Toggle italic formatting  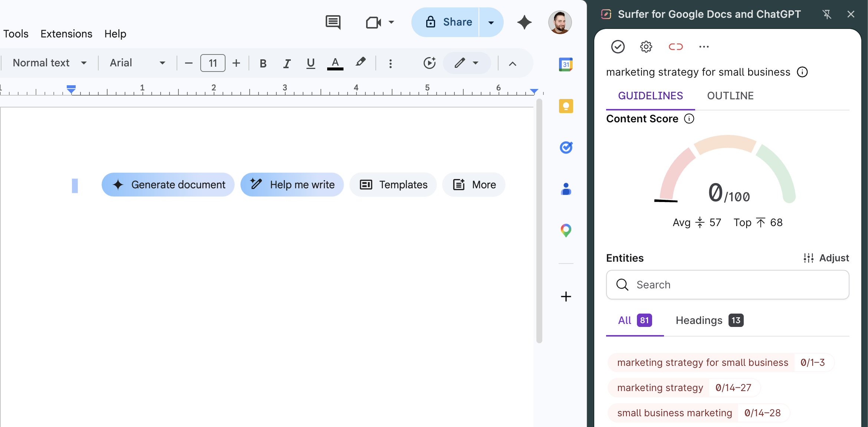click(x=287, y=63)
